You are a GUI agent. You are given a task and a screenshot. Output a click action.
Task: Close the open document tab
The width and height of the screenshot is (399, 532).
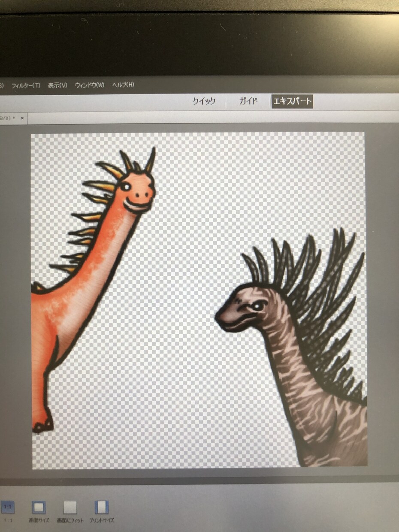(x=22, y=118)
